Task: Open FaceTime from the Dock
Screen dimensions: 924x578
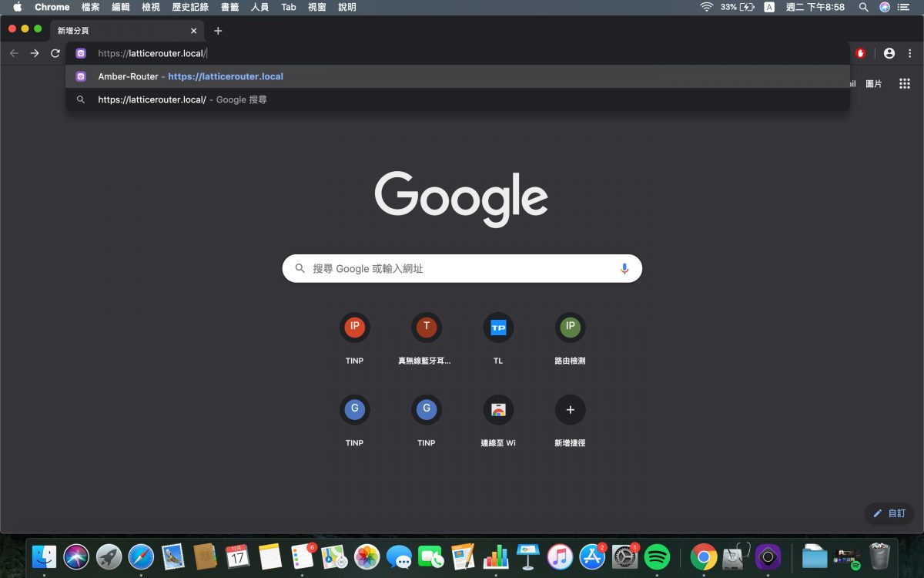Action: (x=431, y=556)
